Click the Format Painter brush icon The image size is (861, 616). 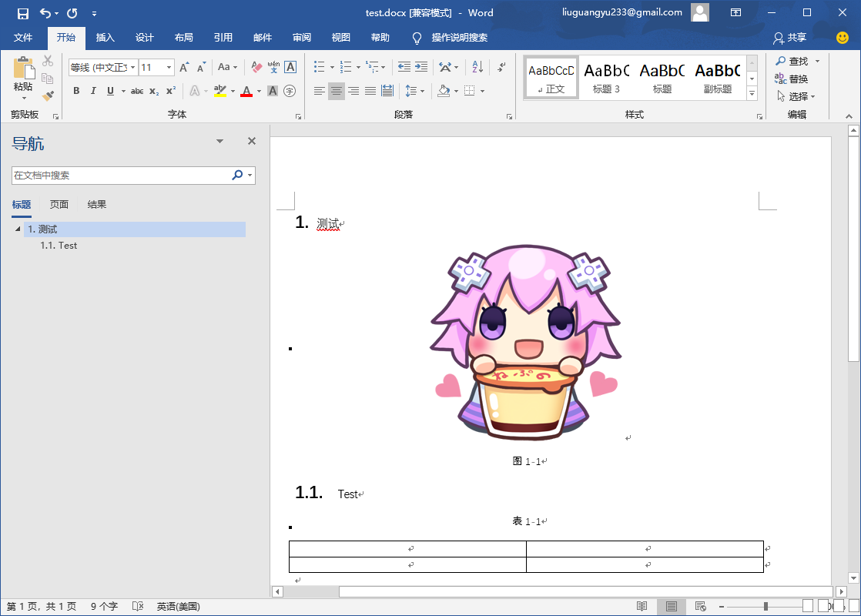(x=48, y=96)
